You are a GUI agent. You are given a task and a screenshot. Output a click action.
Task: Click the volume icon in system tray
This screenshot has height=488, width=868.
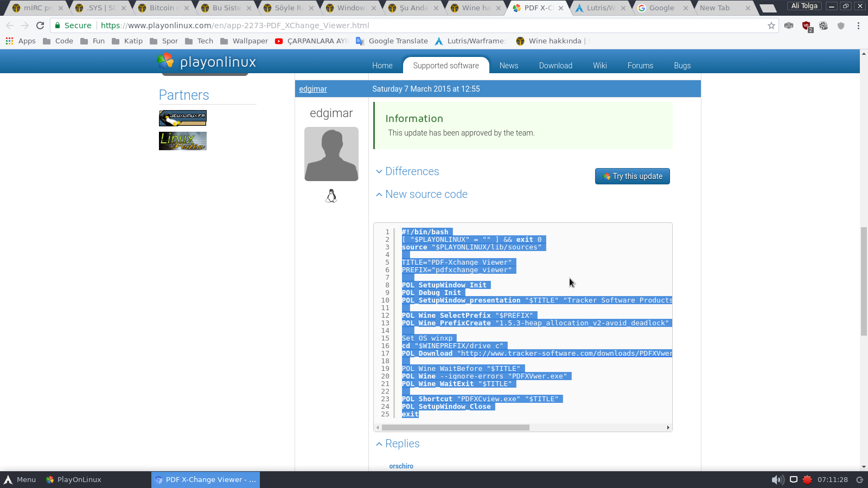tap(777, 479)
